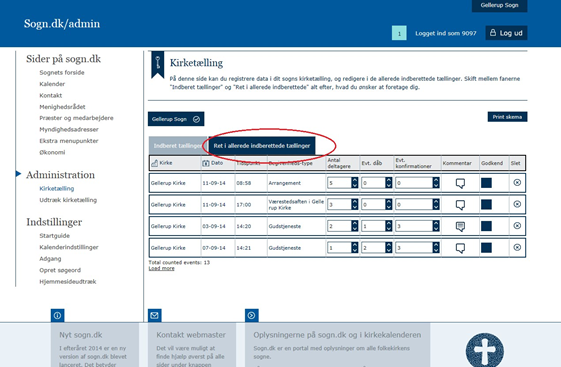
Task: Click the Load more link
Action: [161, 268]
